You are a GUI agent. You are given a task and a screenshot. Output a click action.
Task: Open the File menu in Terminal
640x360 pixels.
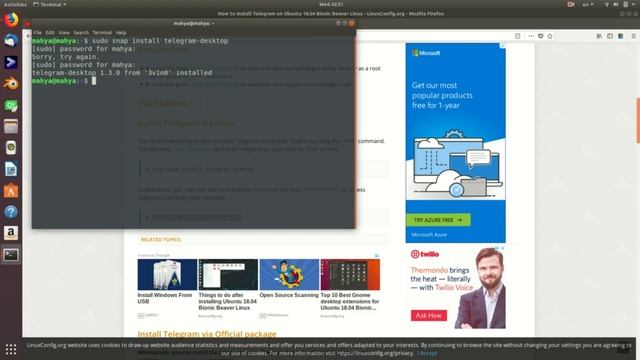[x=38, y=32]
